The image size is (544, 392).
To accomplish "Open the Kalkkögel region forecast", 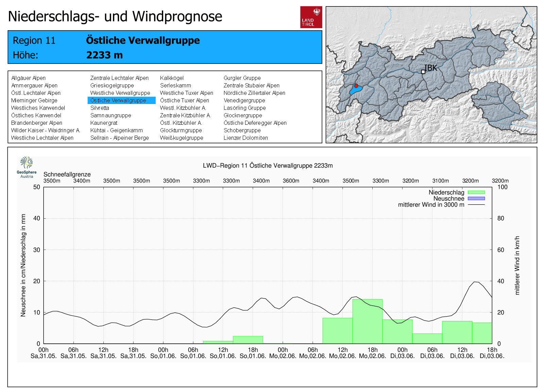I will (x=172, y=78).
